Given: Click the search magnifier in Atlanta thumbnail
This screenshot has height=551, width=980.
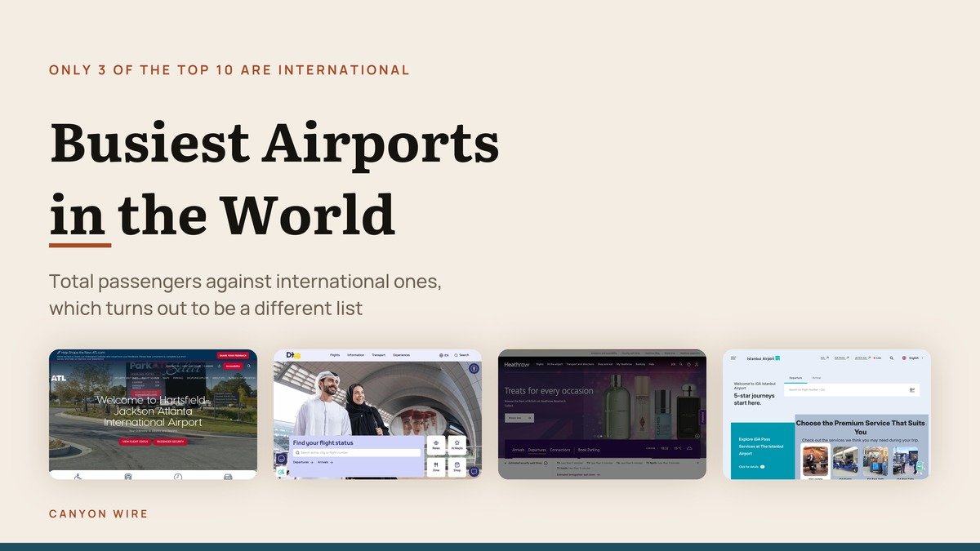Looking at the screenshot, I should click(249, 367).
